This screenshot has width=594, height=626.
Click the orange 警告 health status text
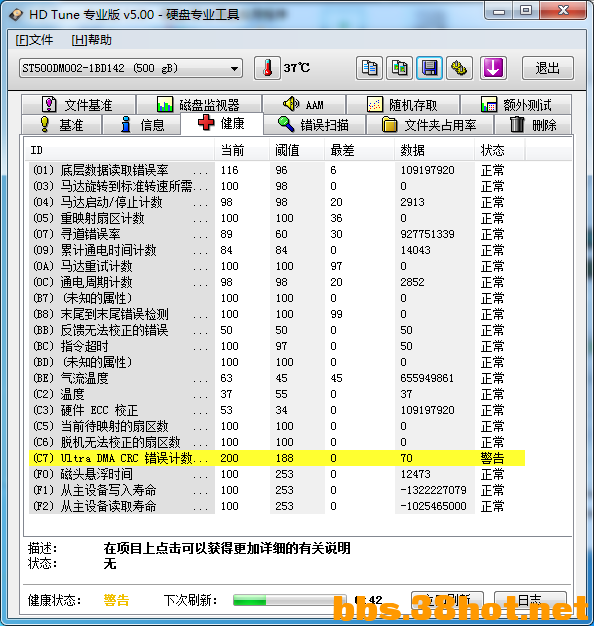point(116,600)
